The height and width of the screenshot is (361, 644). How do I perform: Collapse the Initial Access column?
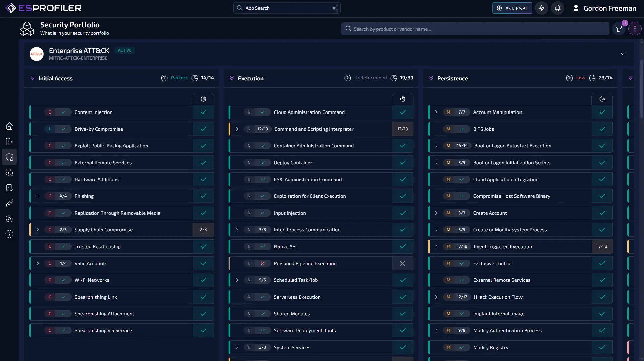coord(32,78)
